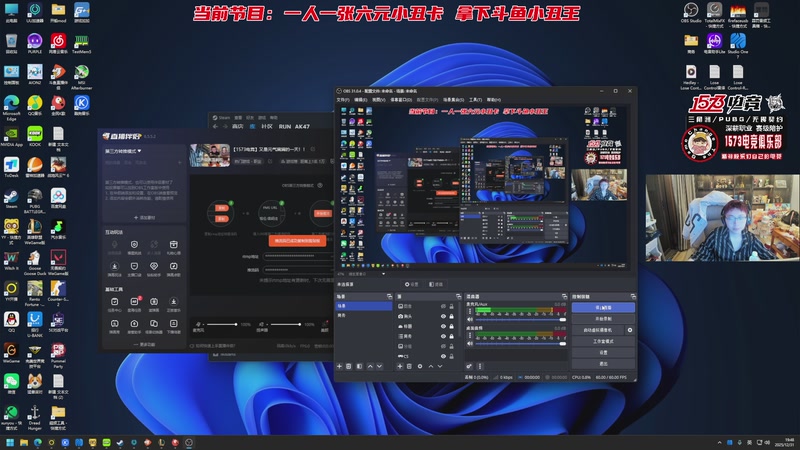Adjust 麦克风/Aux volume slider in OBS
This screenshot has height=450, width=800.
coord(520,319)
